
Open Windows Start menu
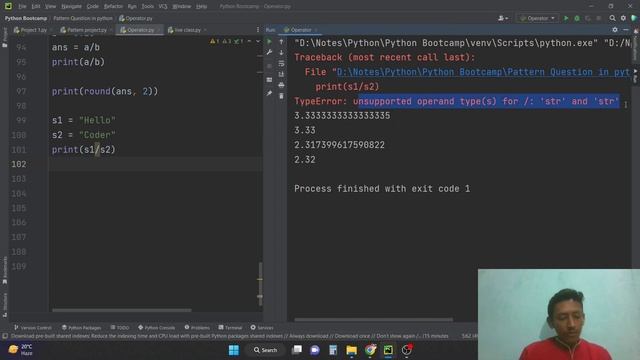coord(234,350)
